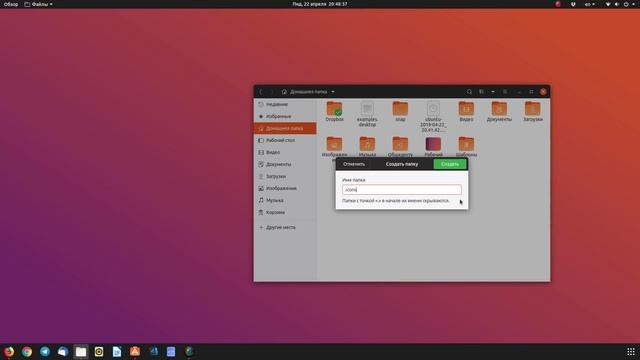Select the ubuntu-2019-04-22 file icon
640x360 pixels.
pos(433,109)
